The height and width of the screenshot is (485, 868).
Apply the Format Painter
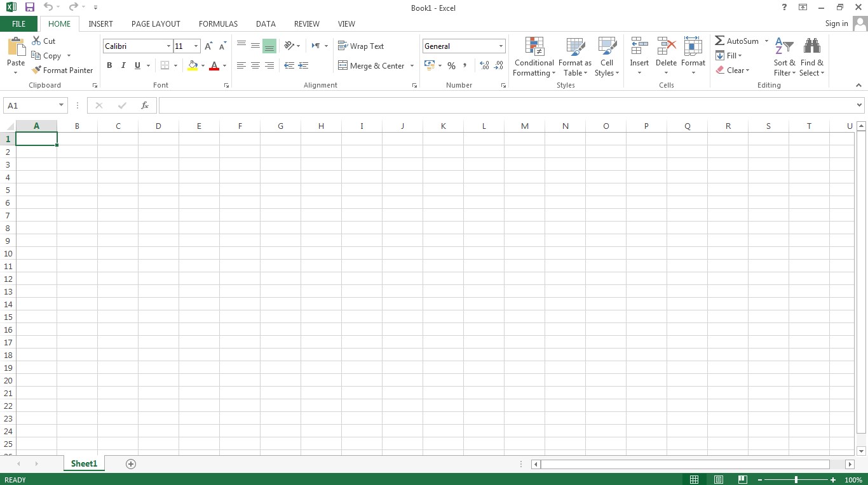click(x=62, y=70)
